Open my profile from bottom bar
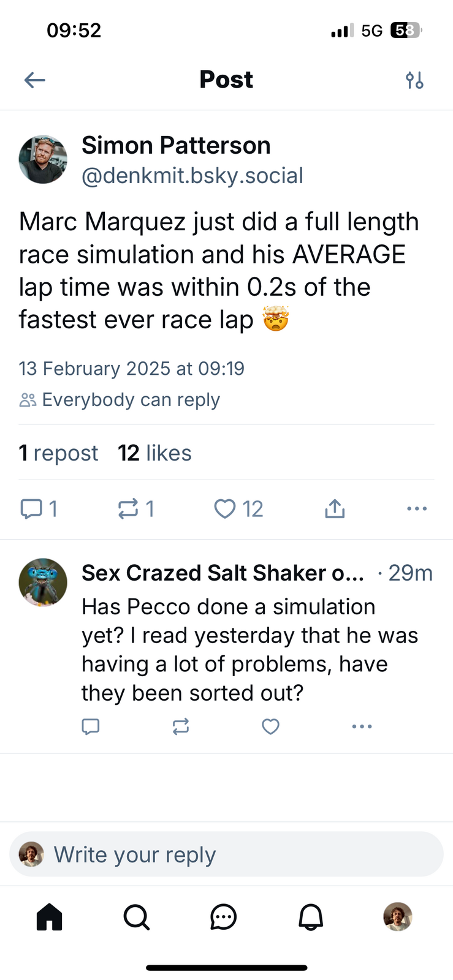453x980 pixels. point(398,917)
